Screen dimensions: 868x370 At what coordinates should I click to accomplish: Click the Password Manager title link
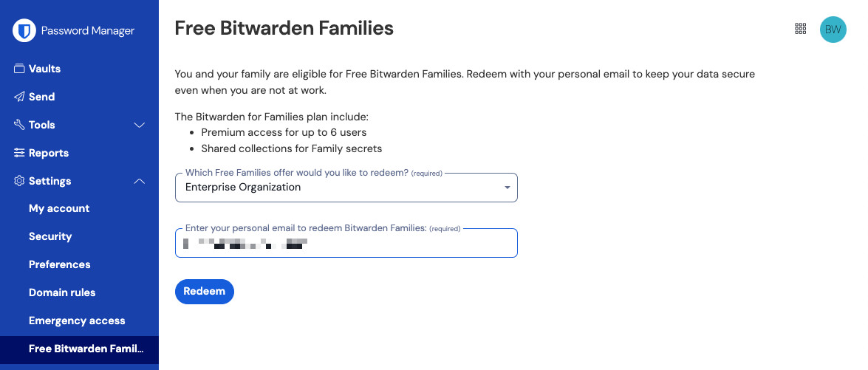[87, 30]
